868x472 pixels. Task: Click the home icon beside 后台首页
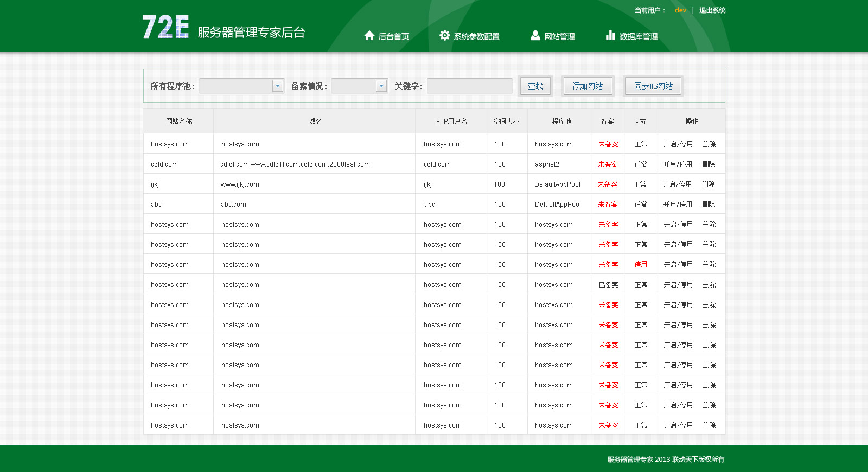coord(369,35)
